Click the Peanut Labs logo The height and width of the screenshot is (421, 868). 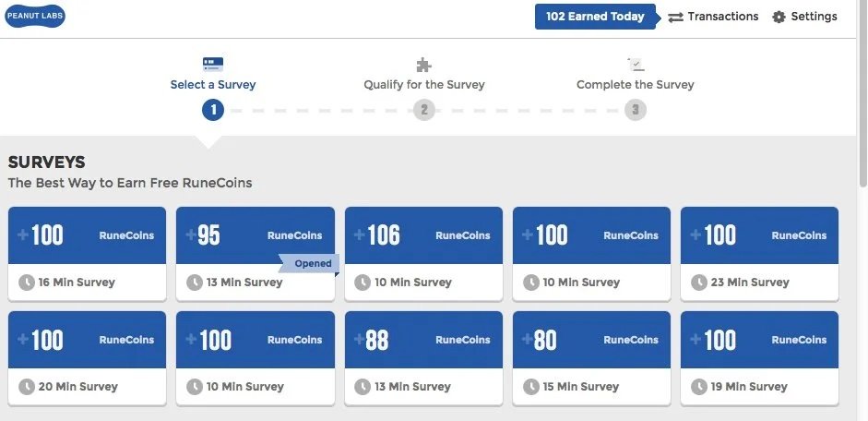(x=35, y=16)
